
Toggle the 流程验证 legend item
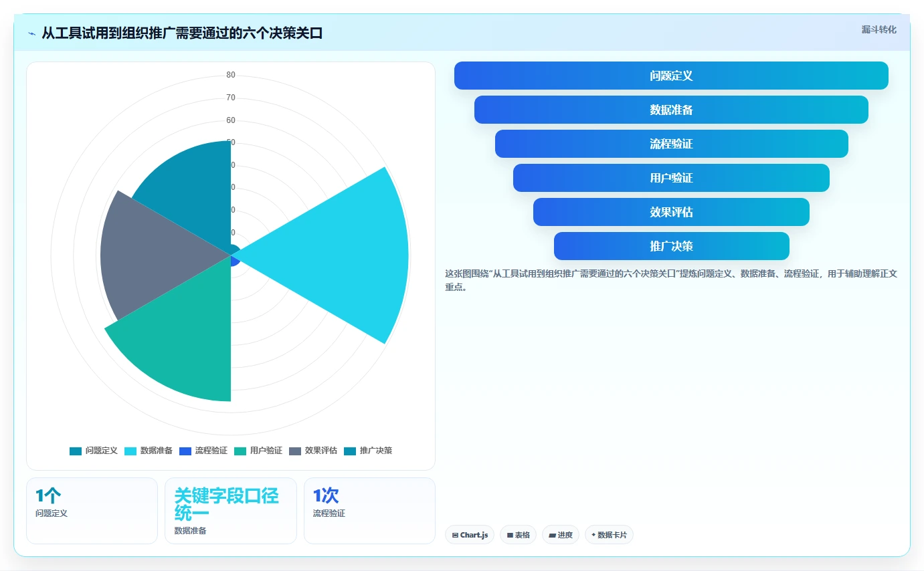point(203,451)
